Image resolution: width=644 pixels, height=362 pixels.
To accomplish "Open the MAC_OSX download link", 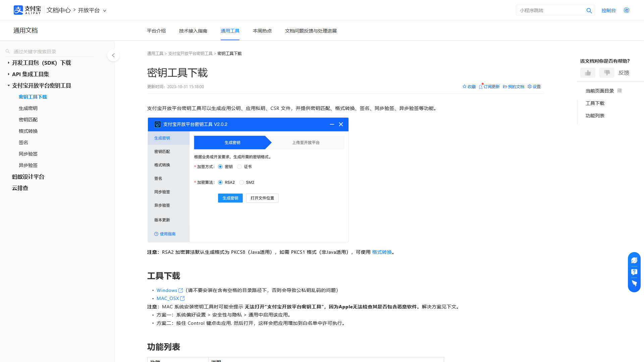I will click(168, 298).
